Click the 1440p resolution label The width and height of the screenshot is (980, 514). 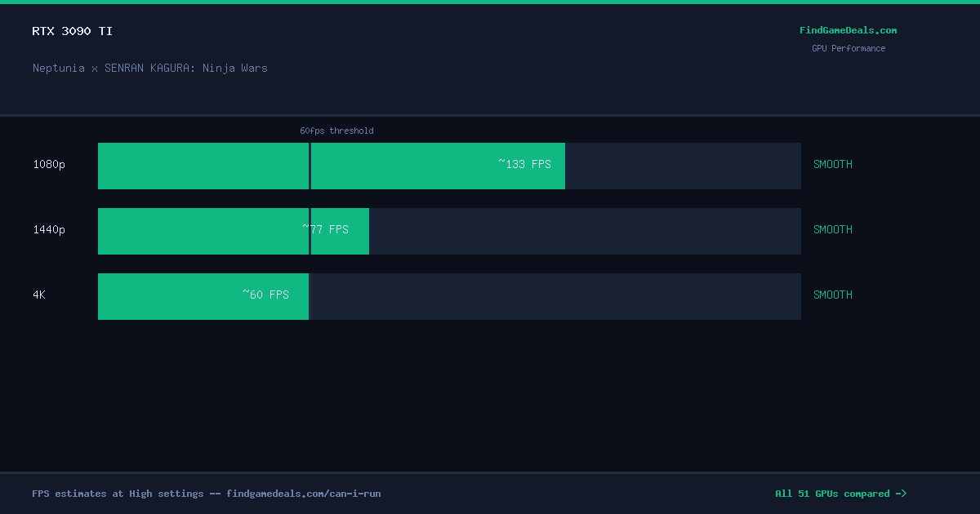(x=49, y=229)
